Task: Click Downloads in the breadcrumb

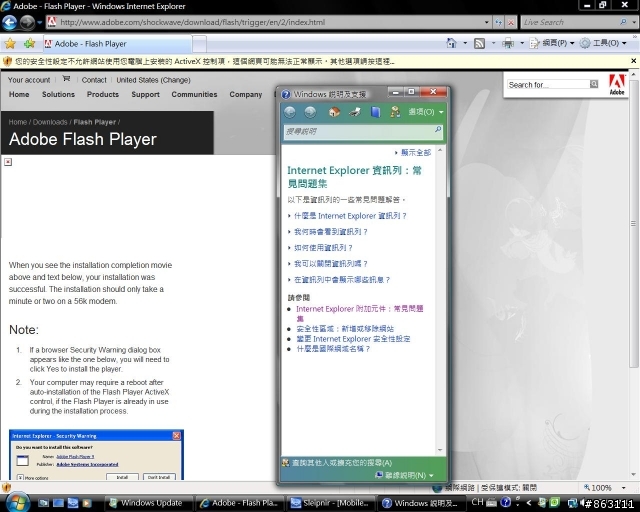Action: (x=50, y=122)
